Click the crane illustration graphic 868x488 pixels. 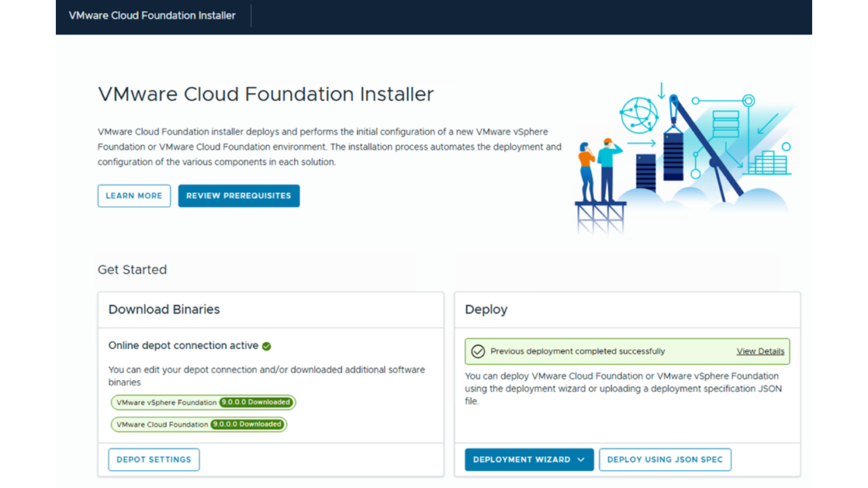[703, 147]
